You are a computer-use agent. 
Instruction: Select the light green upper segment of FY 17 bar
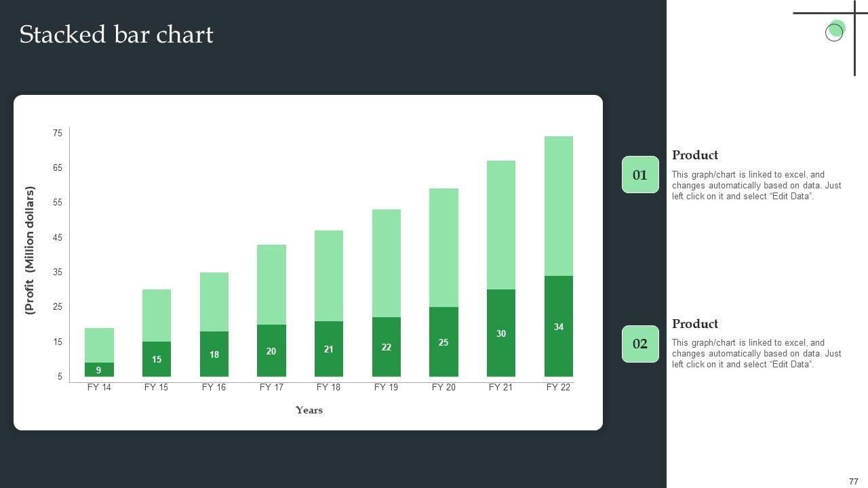[271, 284]
